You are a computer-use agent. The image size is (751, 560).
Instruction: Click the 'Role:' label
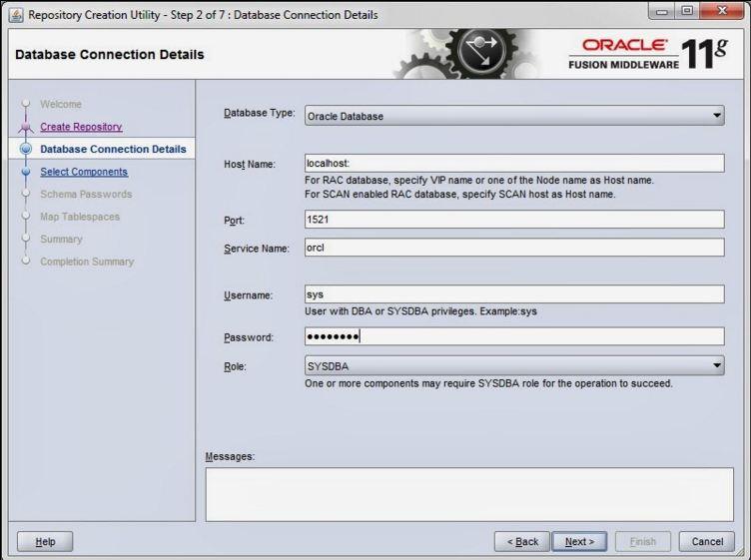235,366
